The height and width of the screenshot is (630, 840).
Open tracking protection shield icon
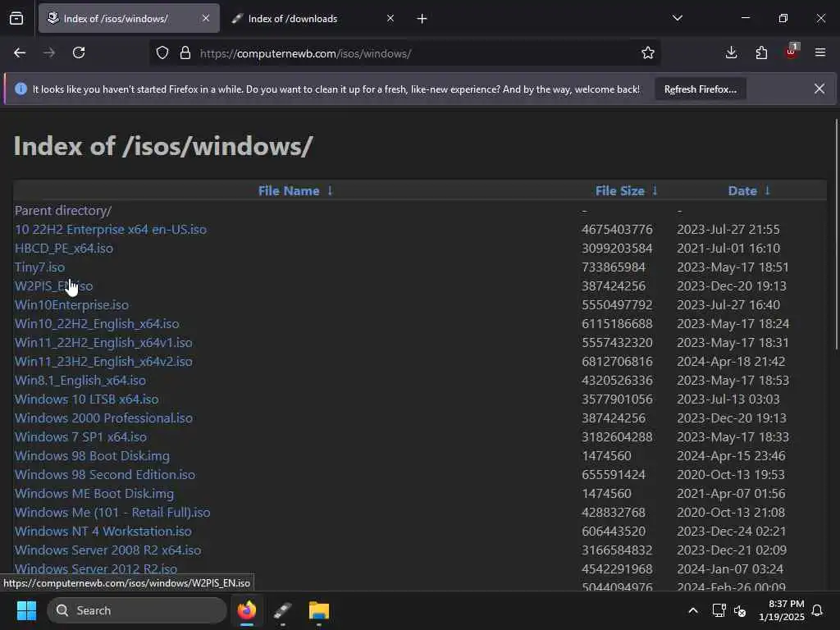click(162, 53)
